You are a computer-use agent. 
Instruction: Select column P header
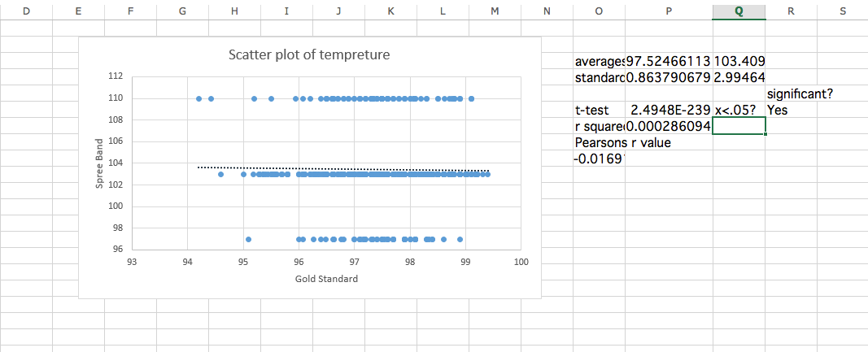[669, 11]
